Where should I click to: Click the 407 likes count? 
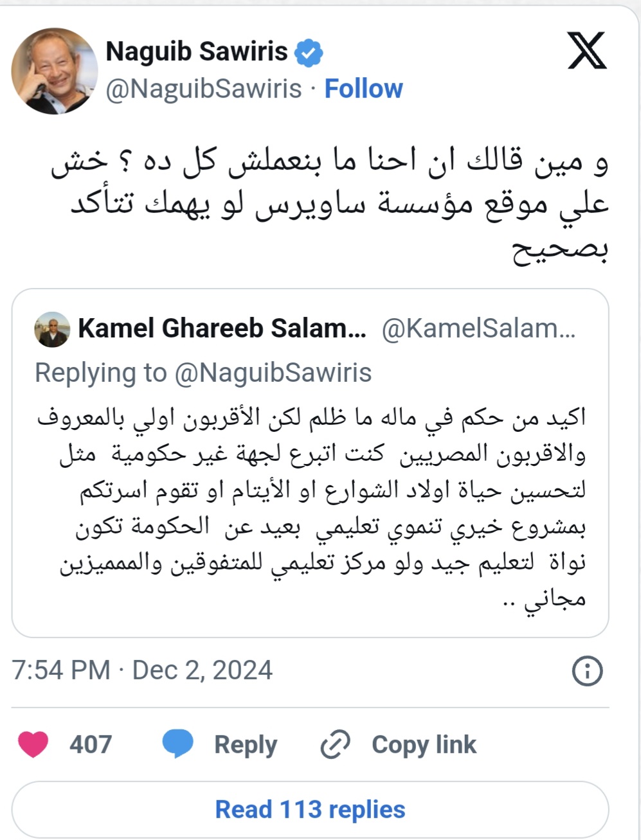click(91, 744)
